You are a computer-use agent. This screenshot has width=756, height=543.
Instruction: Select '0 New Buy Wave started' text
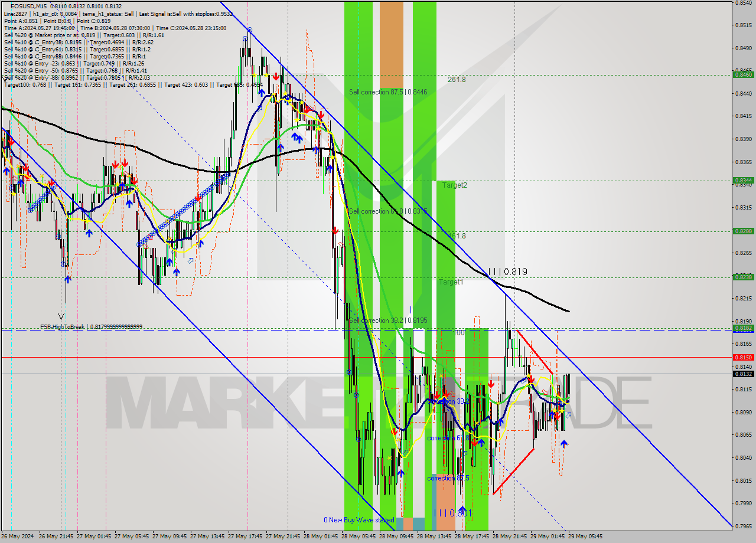[359, 520]
